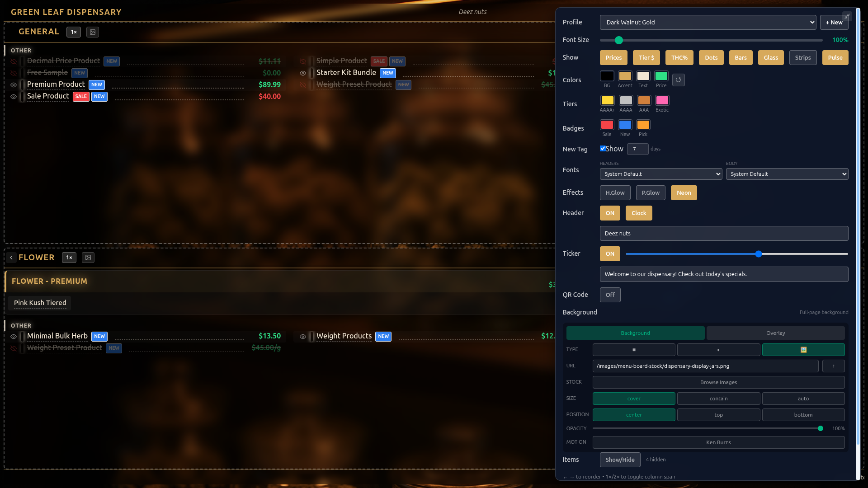868x488 pixels.
Task: Open the Headers font dropdown
Action: click(660, 174)
